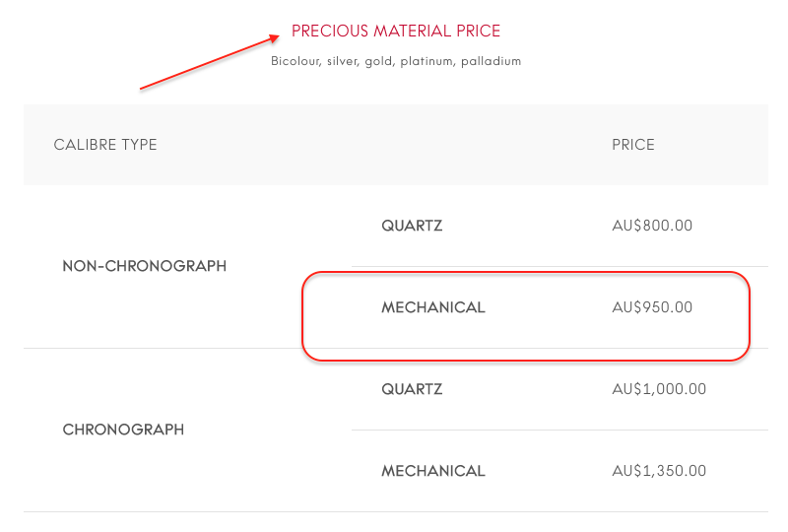Image resolution: width=788 pixels, height=532 pixels.
Task: Click the AU$800.00 price
Action: coord(652,226)
